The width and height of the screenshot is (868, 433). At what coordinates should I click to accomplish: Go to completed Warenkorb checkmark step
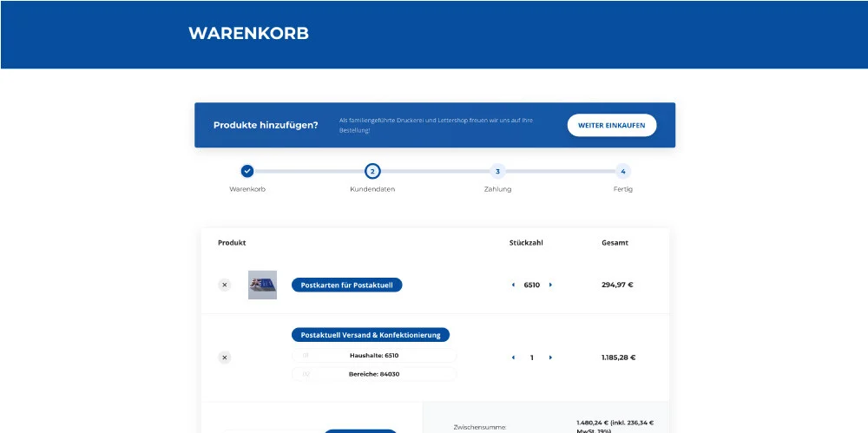pyautogui.click(x=247, y=171)
